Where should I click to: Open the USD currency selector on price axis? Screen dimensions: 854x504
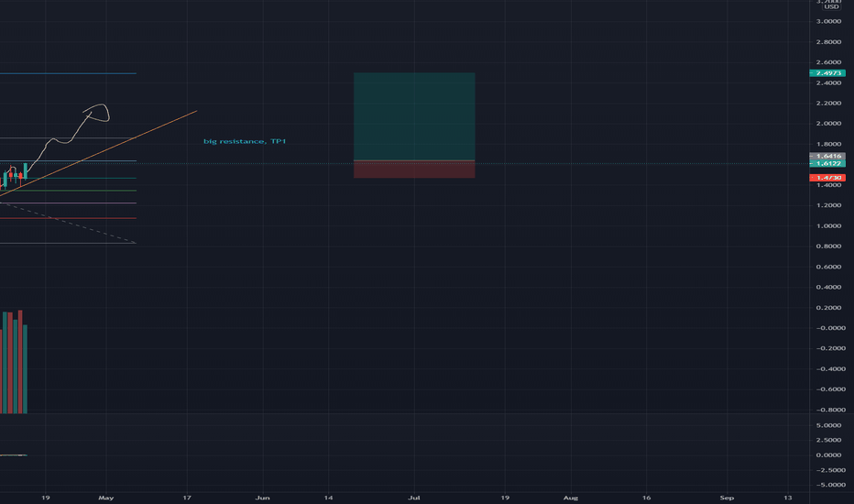831,7
